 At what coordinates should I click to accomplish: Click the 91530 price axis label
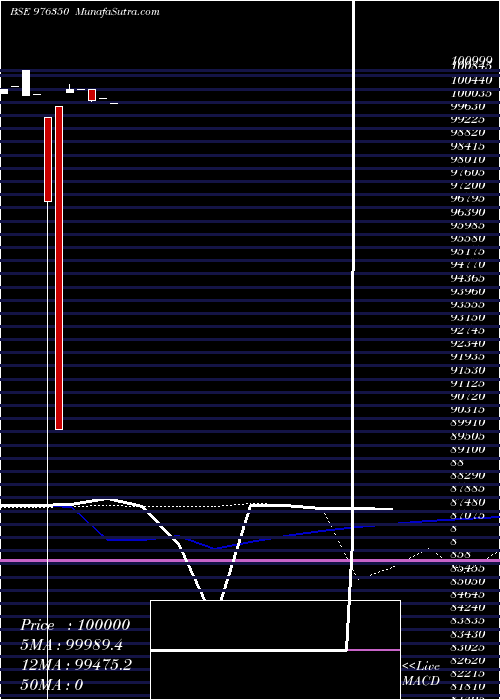469,370
